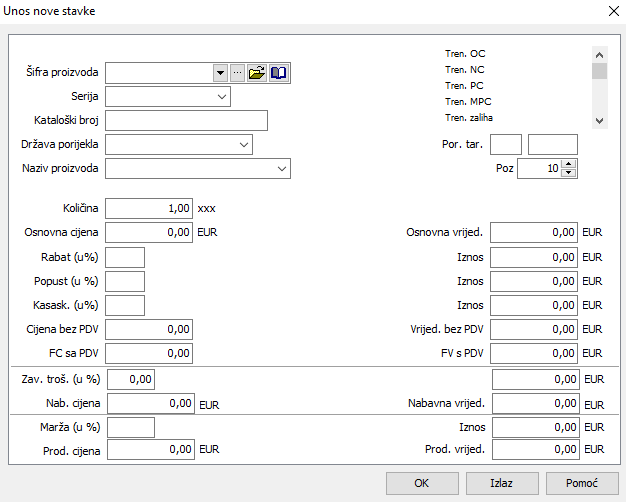Expand the Naziv proizvoda combo box
Viewport: 626px width, 502px height.
point(281,169)
